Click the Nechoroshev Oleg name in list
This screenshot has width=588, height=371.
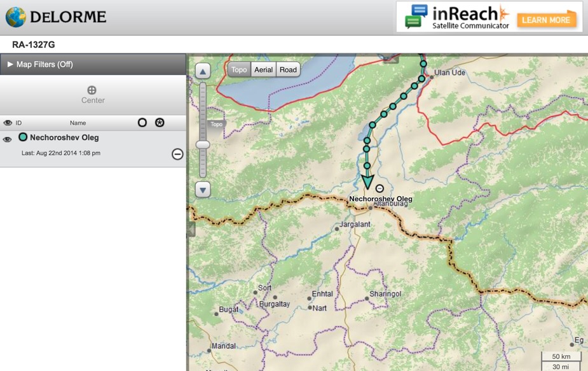click(64, 137)
